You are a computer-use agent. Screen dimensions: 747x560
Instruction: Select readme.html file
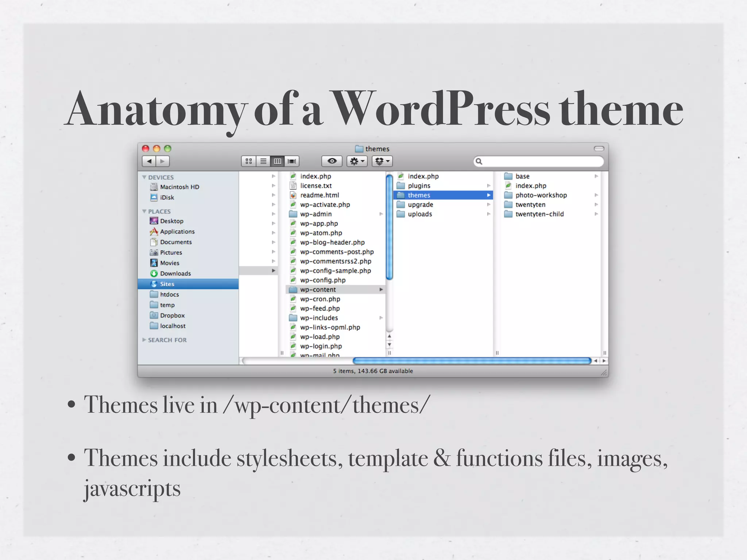[314, 195]
